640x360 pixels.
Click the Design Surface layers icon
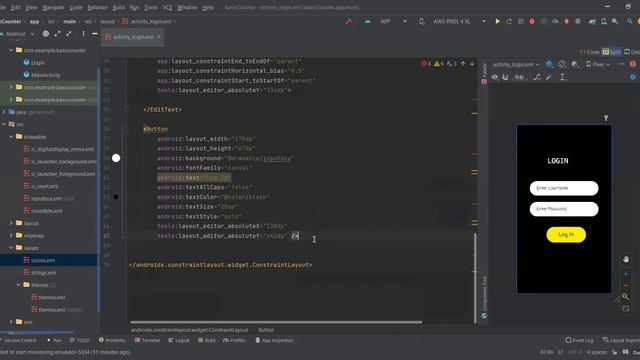[549, 64]
